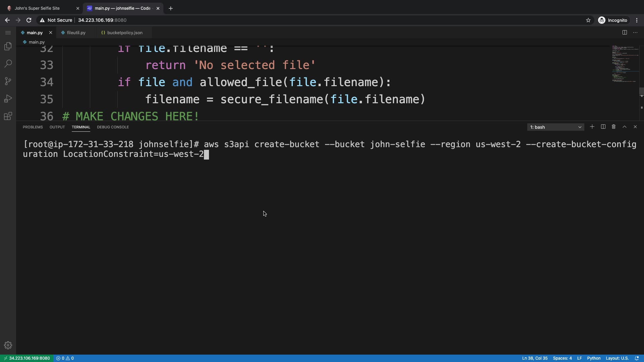Image resolution: width=644 pixels, height=362 pixels.
Task: Open the Search sidebar icon
Action: point(8,64)
